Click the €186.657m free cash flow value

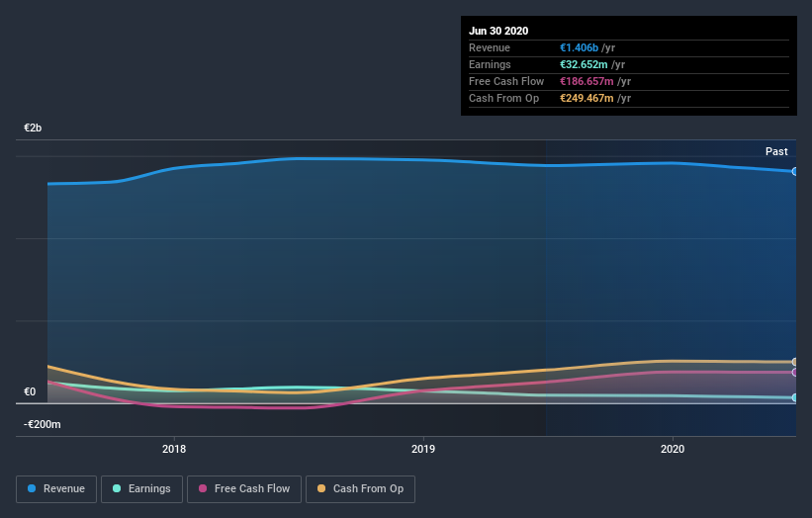tap(586, 81)
